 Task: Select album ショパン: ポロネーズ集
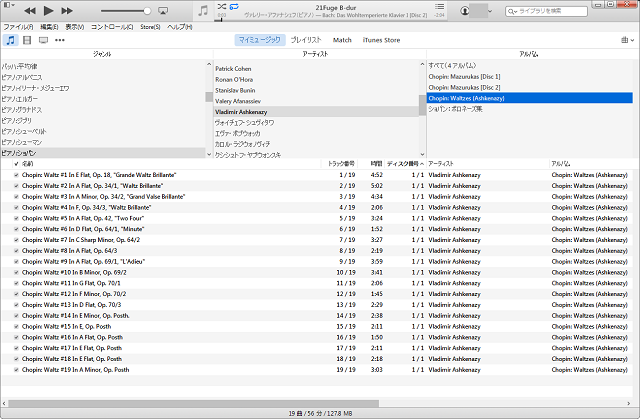pos(455,109)
